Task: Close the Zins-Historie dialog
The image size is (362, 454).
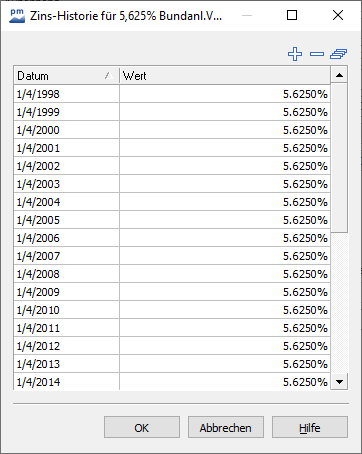Action: [x=338, y=15]
